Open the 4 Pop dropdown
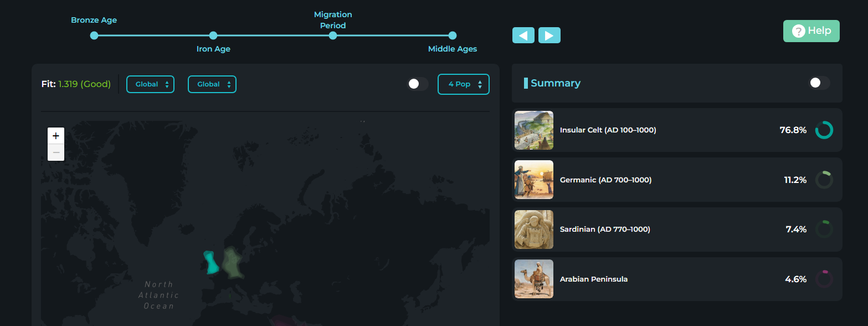 [464, 84]
